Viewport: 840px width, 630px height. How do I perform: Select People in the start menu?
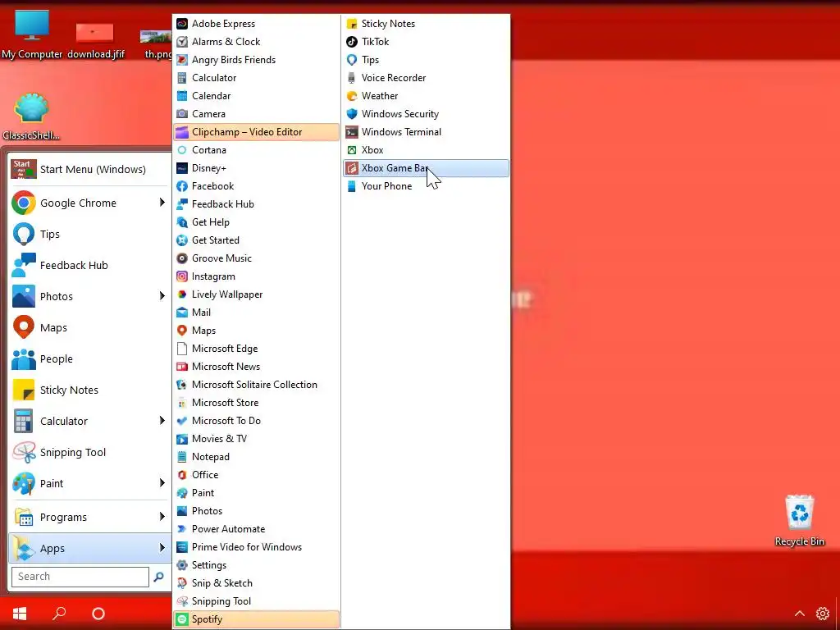[x=89, y=359]
